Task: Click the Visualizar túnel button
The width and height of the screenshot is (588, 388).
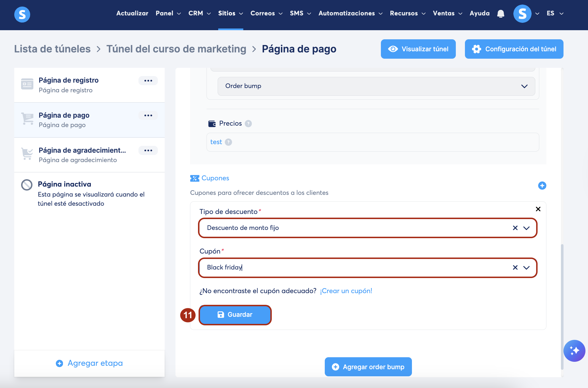Action: 418,49
